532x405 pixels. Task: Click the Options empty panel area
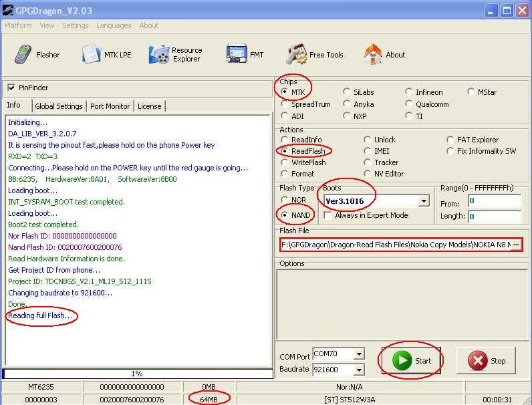[x=402, y=303]
